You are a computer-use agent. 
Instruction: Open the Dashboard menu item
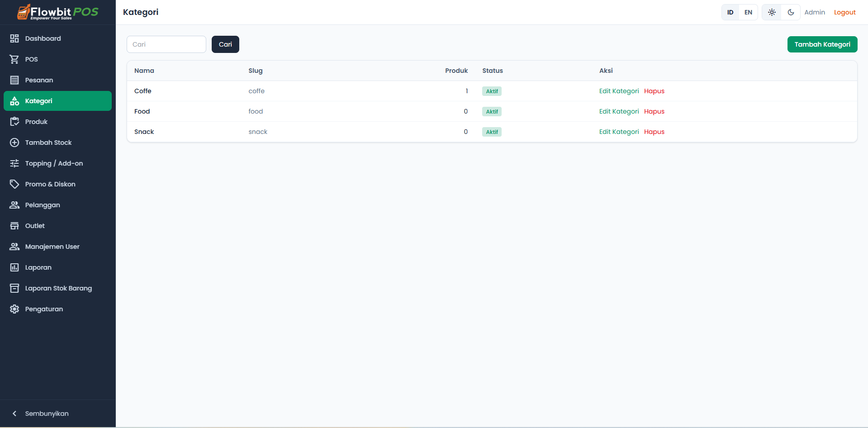pyautogui.click(x=43, y=38)
